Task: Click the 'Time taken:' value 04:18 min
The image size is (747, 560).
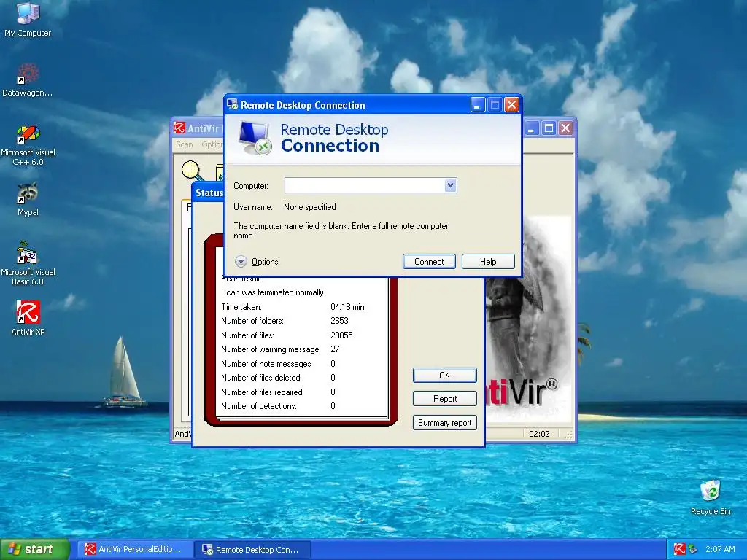Action: 347,307
